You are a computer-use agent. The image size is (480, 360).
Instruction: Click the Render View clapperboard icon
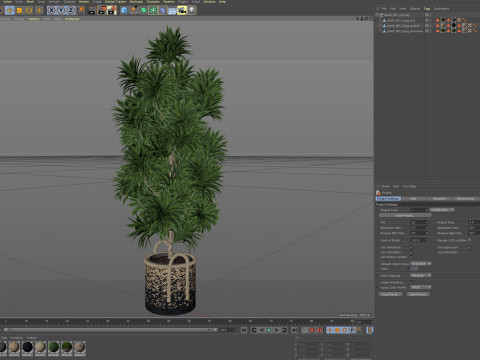point(92,10)
